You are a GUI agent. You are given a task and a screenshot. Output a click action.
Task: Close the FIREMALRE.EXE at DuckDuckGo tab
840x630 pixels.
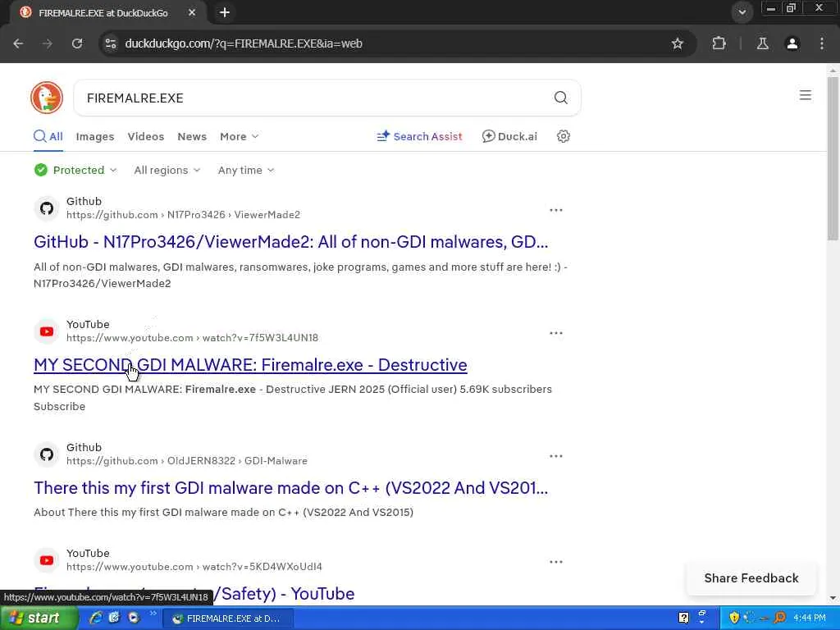(192, 12)
